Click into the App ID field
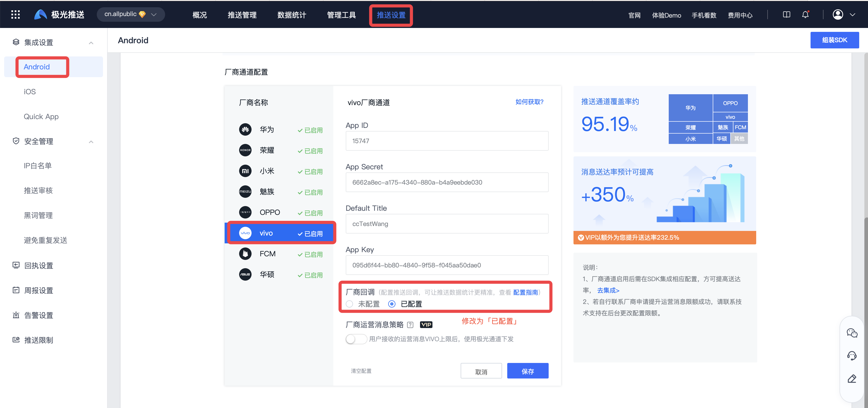This screenshot has width=868, height=408. point(447,141)
